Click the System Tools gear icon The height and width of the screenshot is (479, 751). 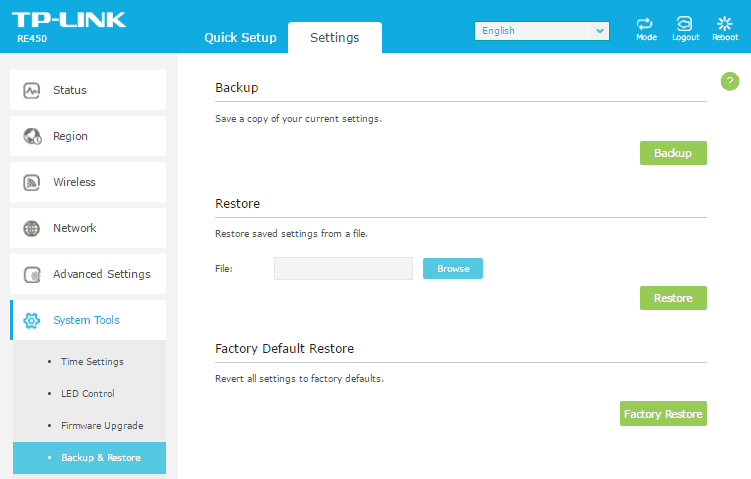(31, 320)
